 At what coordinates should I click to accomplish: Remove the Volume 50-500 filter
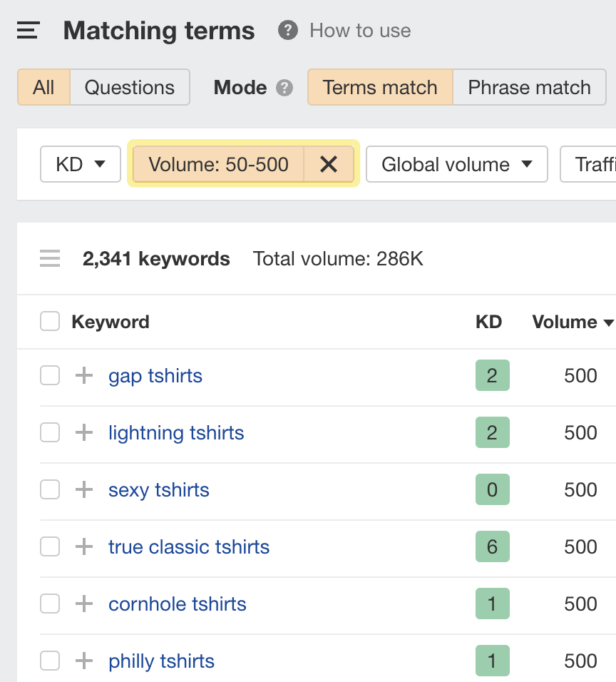[x=329, y=164]
